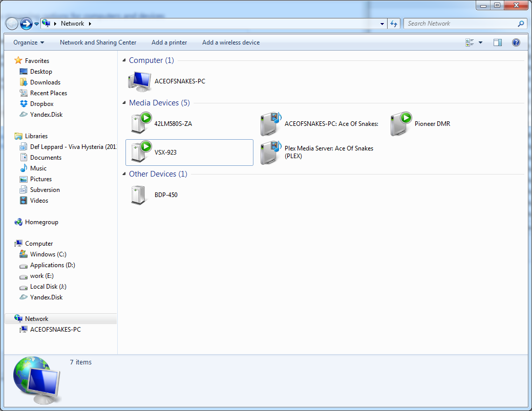Click the refresh button beside address bar
The image size is (532, 411).
click(394, 24)
